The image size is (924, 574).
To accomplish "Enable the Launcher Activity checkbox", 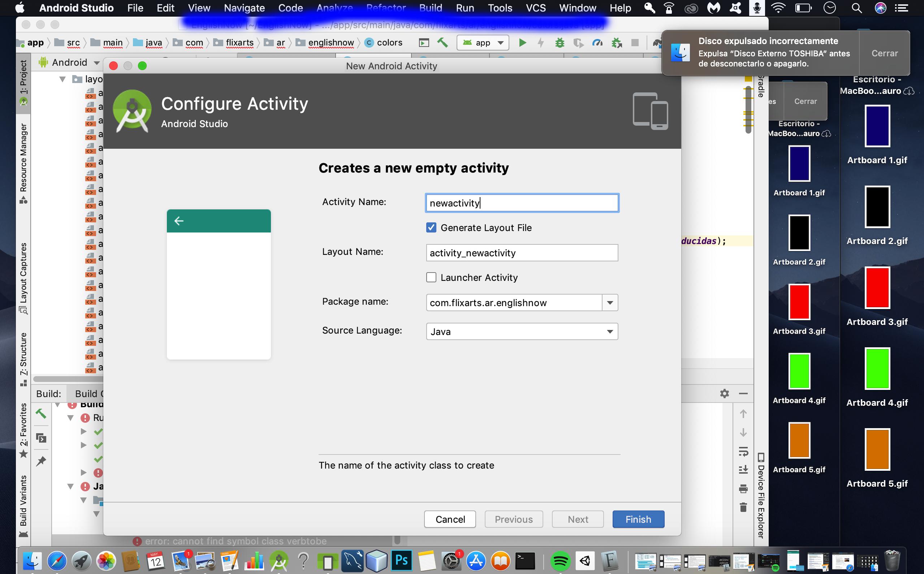I will pyautogui.click(x=431, y=278).
